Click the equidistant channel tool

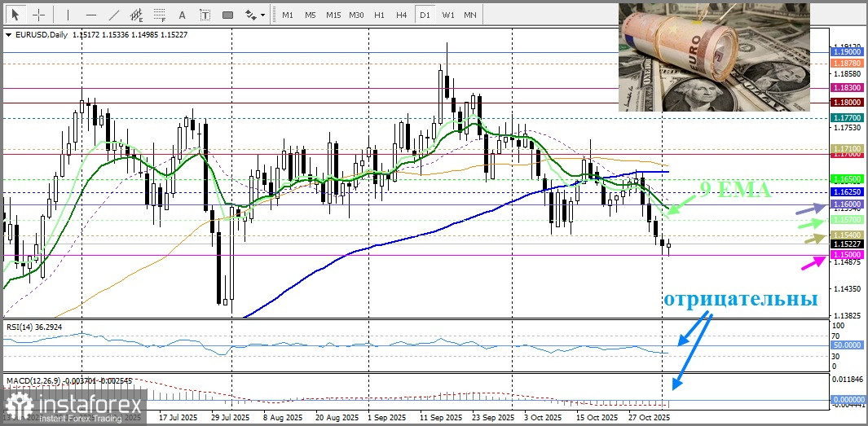(x=136, y=15)
